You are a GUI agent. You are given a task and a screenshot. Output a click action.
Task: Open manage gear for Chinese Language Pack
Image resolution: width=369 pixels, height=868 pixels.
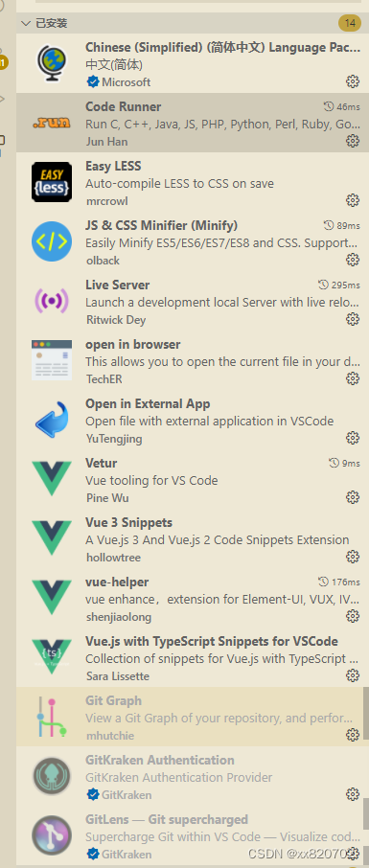[353, 82]
